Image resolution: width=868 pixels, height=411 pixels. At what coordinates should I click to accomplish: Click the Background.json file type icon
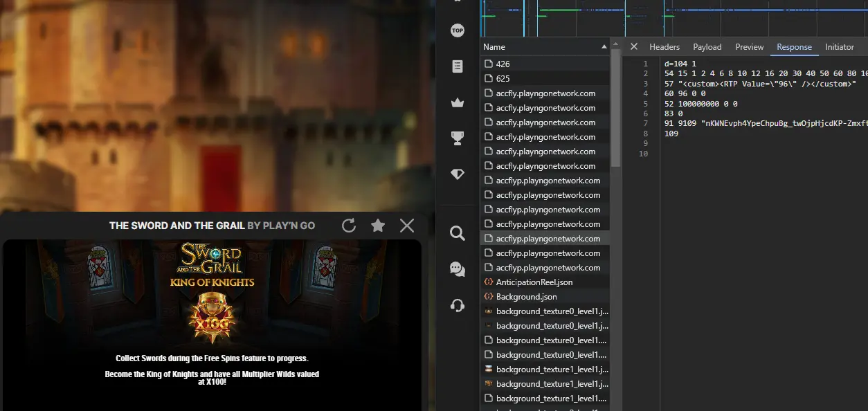point(489,296)
